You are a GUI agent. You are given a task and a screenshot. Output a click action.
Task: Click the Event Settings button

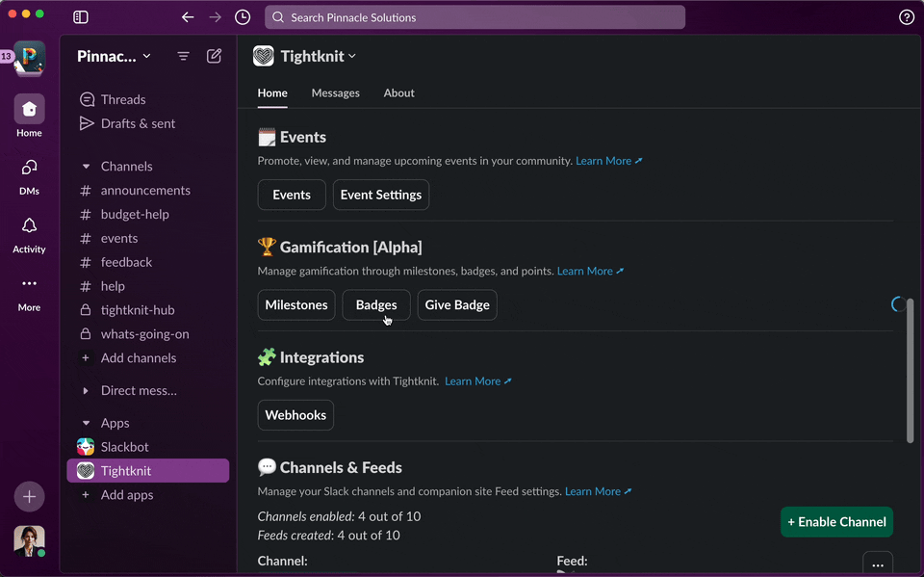tap(381, 195)
